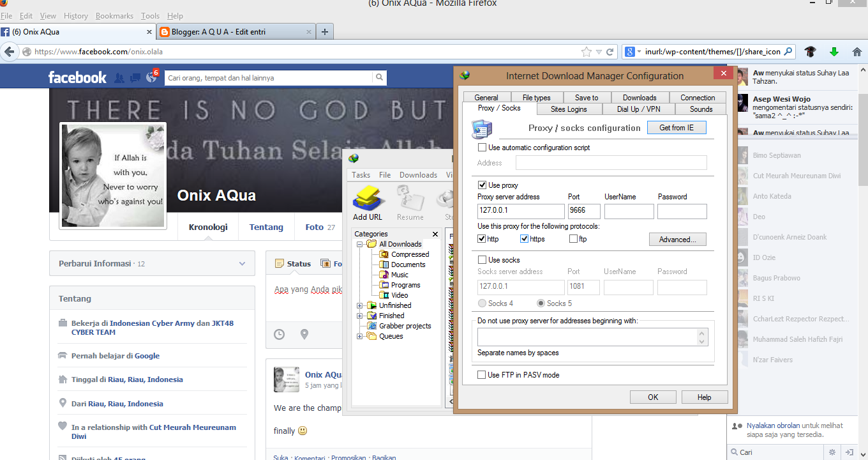The height and width of the screenshot is (460, 868).
Task: Click the location pin icon in status composer
Action: pos(304,334)
